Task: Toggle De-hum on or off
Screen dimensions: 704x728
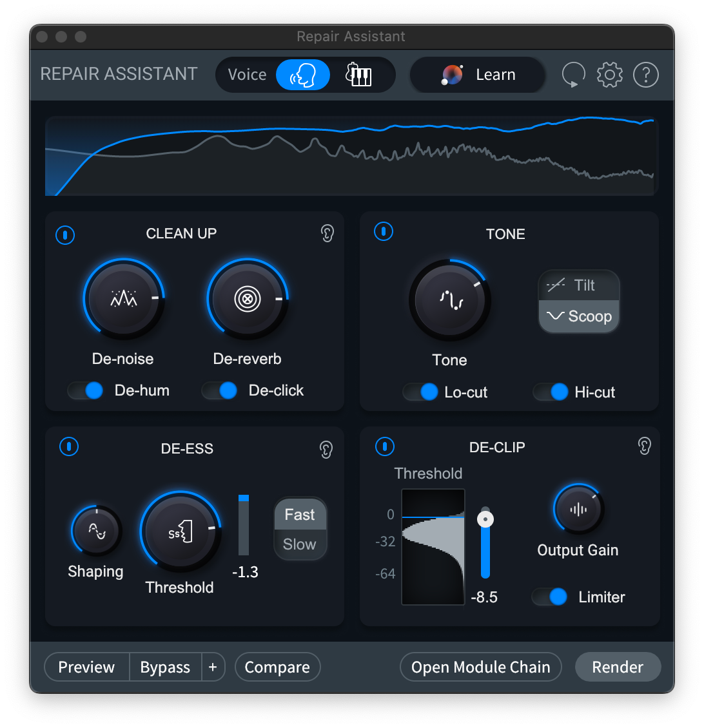Action: pos(86,390)
